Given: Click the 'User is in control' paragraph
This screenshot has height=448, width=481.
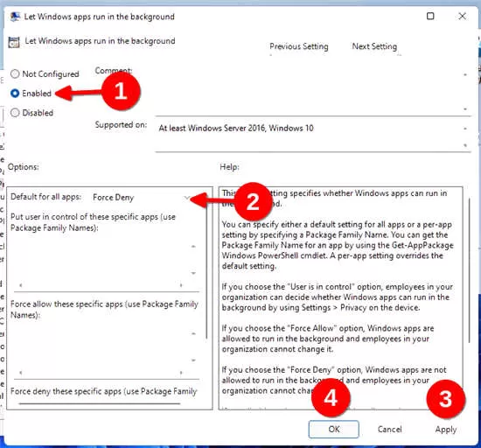Looking at the screenshot, I should pyautogui.click(x=337, y=297).
